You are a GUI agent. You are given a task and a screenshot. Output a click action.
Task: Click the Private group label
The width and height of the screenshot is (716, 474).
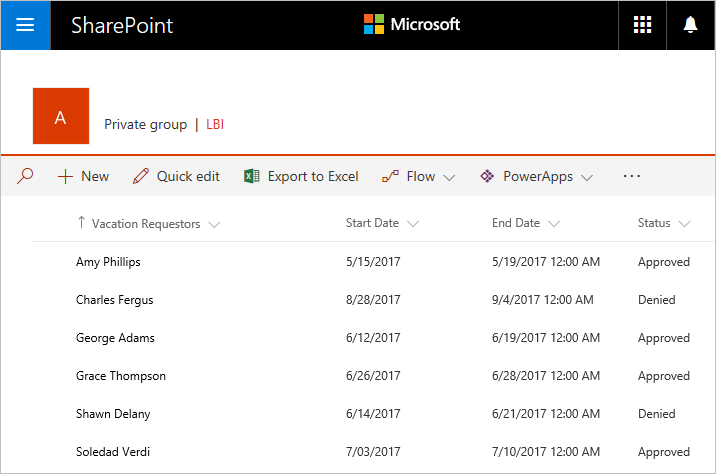tap(146, 125)
